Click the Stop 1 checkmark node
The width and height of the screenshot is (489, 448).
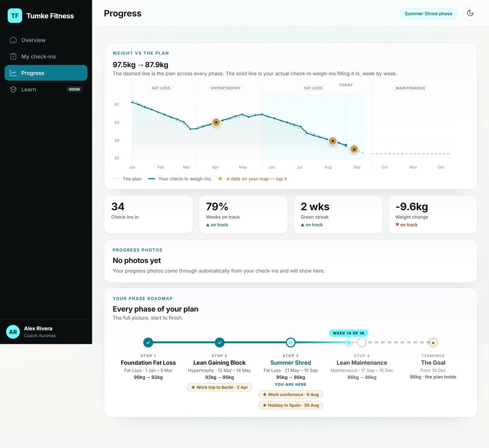coord(148,343)
